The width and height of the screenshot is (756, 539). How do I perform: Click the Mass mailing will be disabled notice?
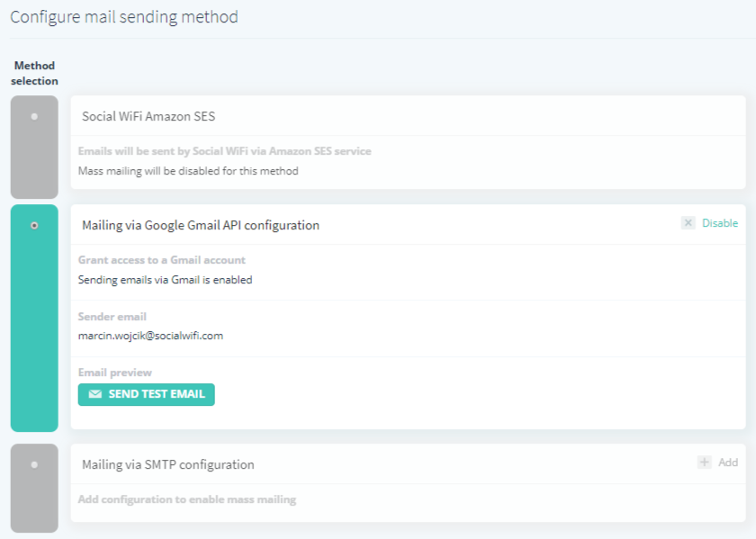188,171
